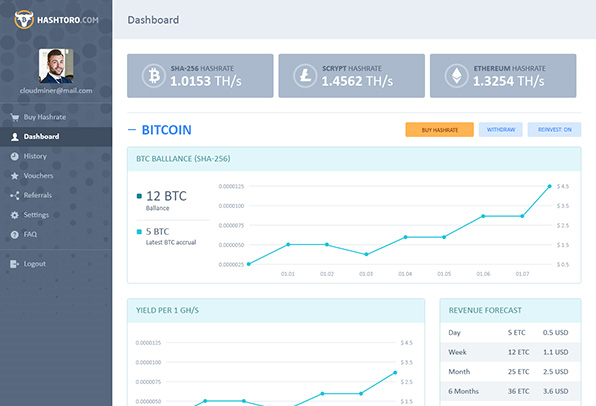
Task: Click the 36 ETC forecast value
Action: pos(518,391)
